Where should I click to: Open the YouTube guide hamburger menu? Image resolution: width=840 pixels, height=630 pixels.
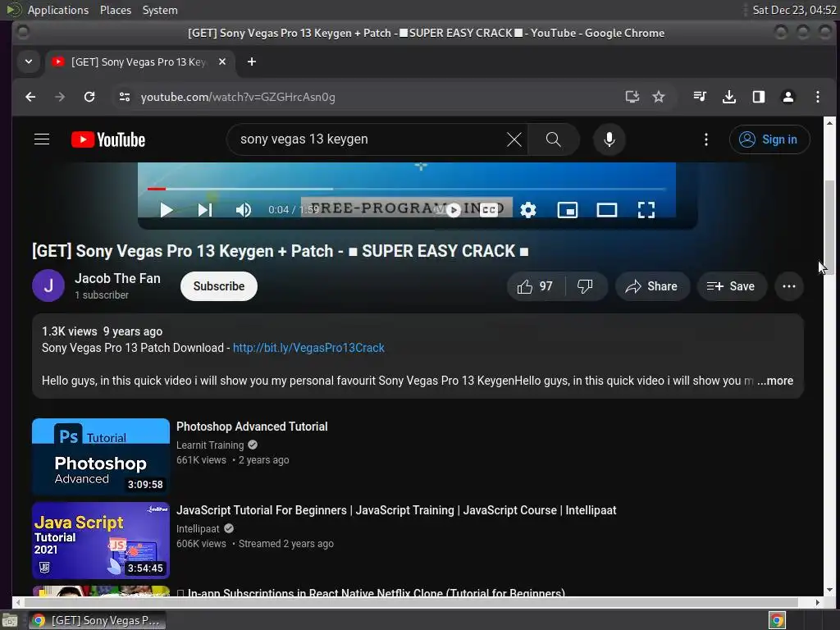pyautogui.click(x=42, y=139)
